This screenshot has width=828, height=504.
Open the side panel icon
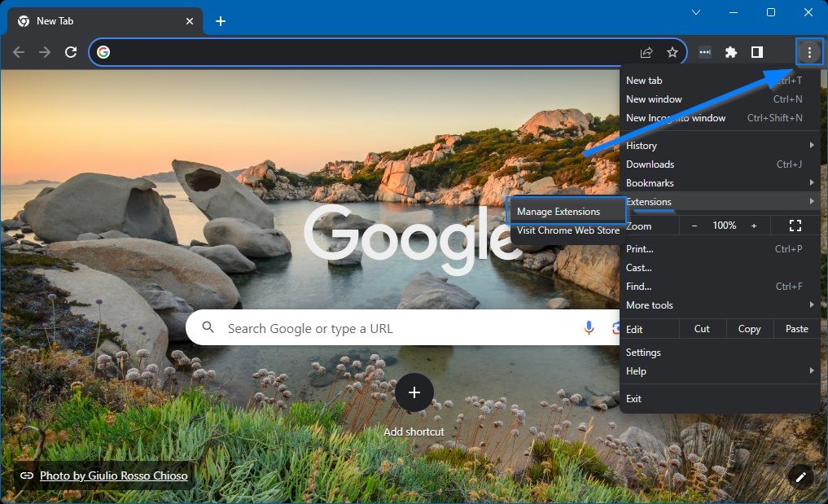(756, 51)
